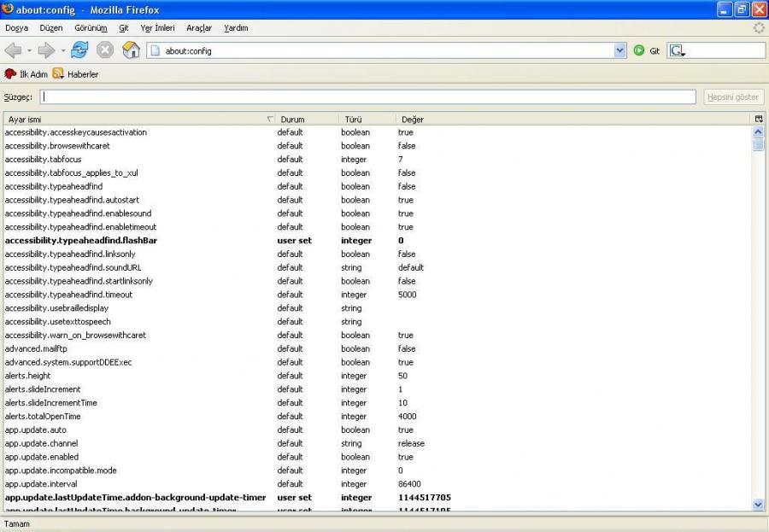Select accessibility.typeaheadfind.autostart row
The image size is (769, 532).
378,200
